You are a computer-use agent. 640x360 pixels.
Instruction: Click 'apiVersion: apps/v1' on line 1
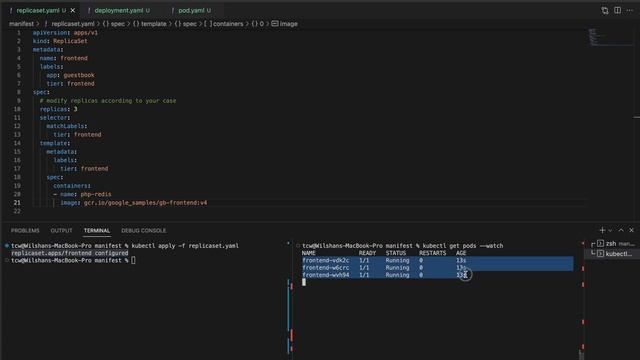click(65, 33)
